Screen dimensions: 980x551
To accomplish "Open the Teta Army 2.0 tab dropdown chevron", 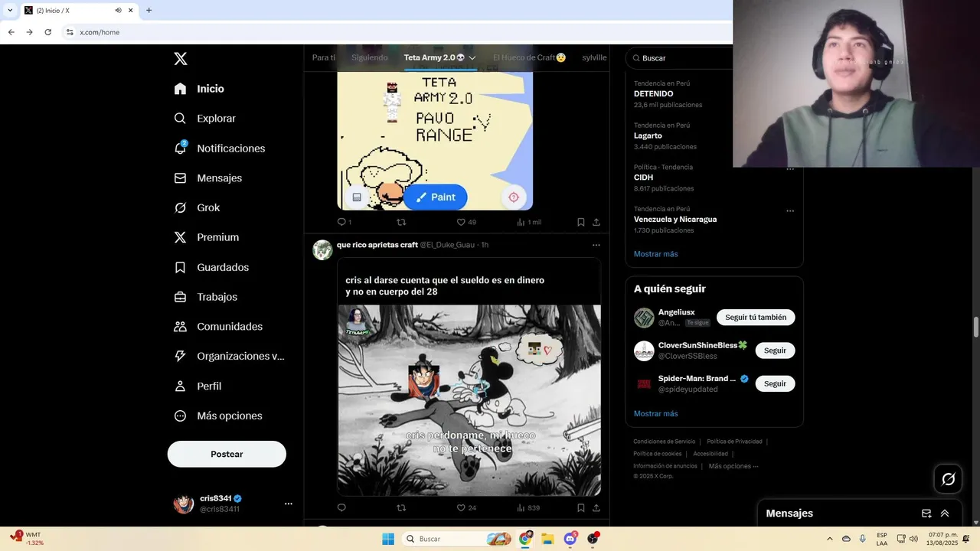I will (x=472, y=58).
